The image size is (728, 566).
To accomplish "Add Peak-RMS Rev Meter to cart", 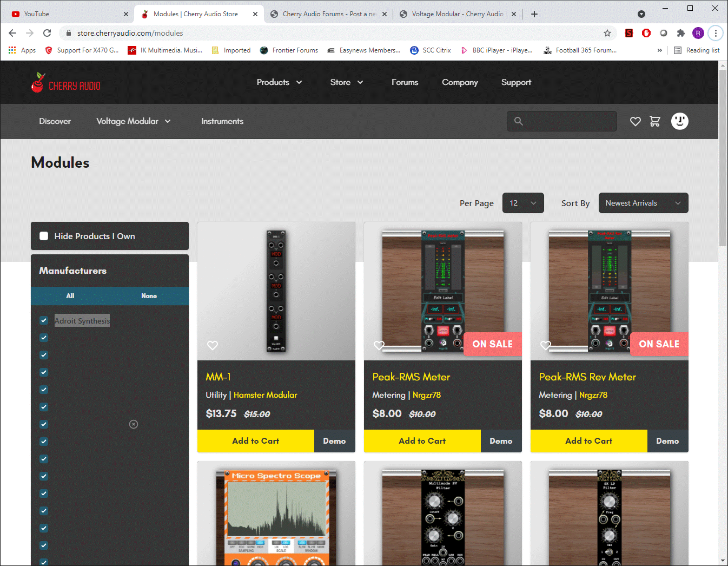I will pyautogui.click(x=589, y=441).
